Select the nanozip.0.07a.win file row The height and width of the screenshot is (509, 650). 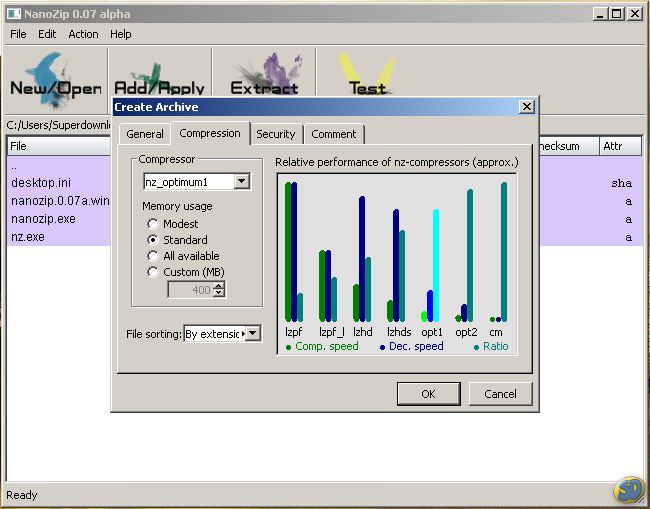pos(60,201)
